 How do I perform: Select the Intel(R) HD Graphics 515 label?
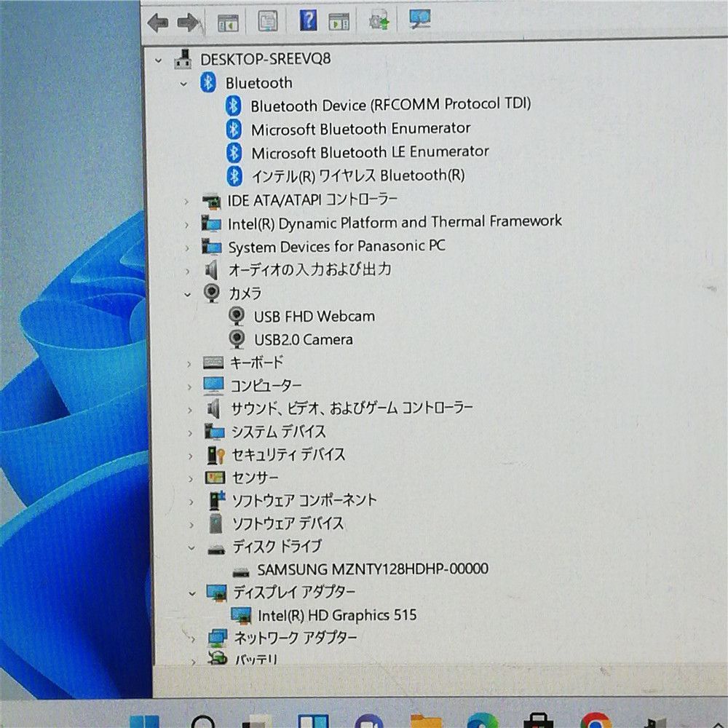pyautogui.click(x=337, y=615)
